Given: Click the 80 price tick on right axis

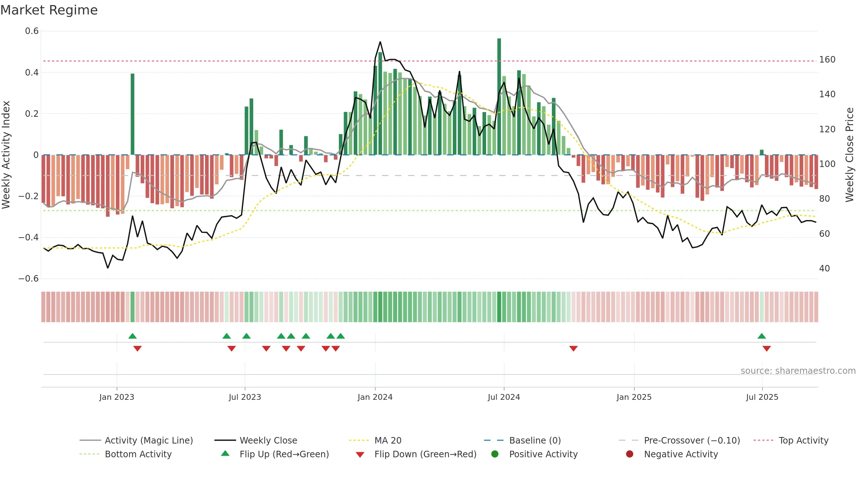Looking at the screenshot, I should coord(825,198).
